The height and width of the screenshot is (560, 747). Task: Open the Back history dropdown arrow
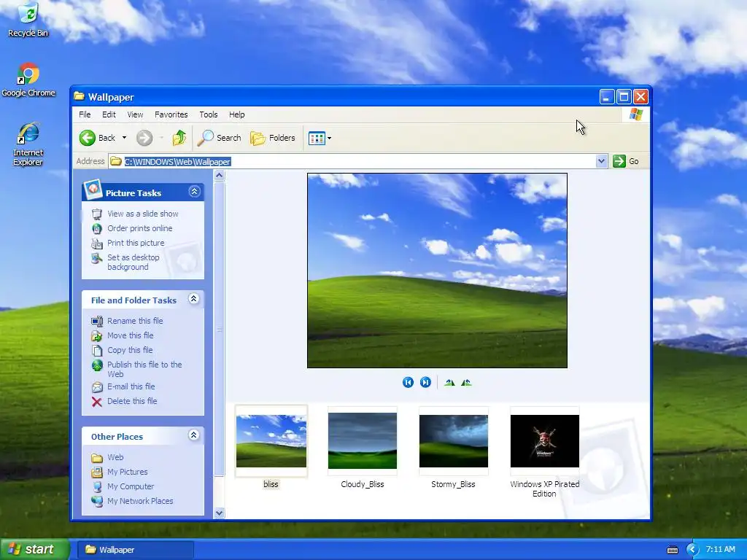click(124, 138)
